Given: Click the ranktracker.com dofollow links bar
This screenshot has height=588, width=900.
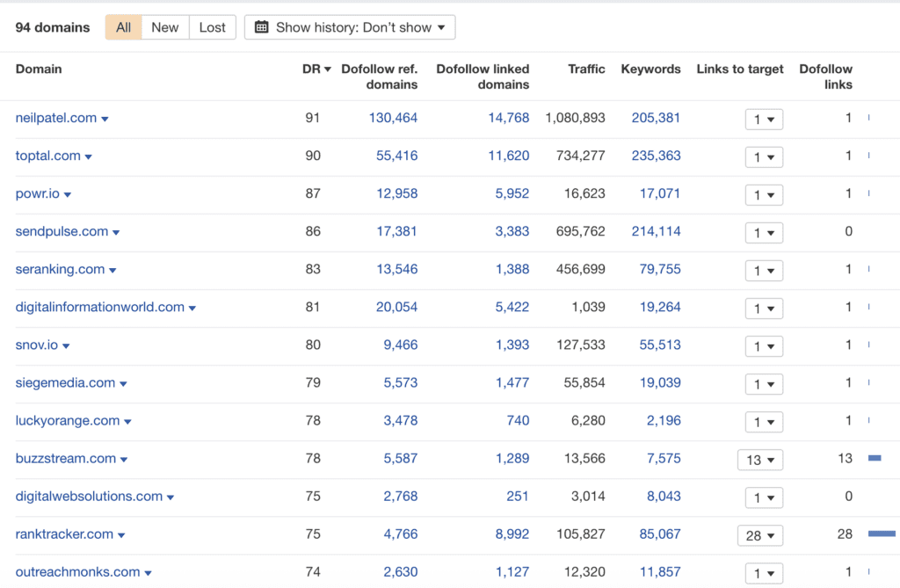Looking at the screenshot, I should (882, 534).
